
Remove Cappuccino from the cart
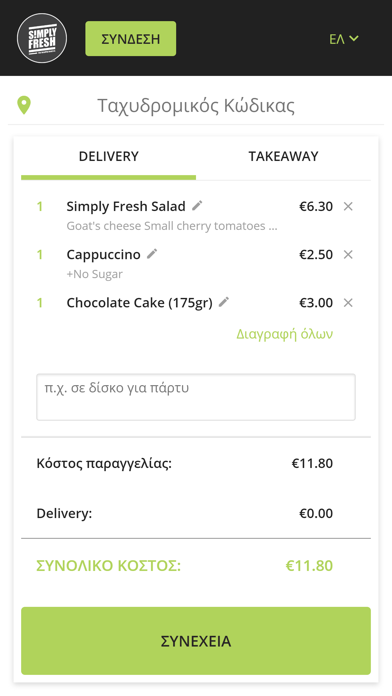[348, 254]
